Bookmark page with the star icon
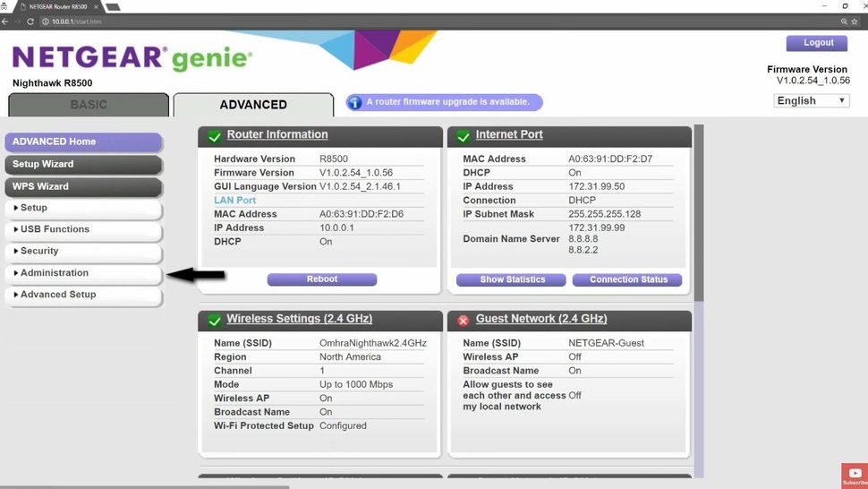Screen dimensions: 868x489 855,21
